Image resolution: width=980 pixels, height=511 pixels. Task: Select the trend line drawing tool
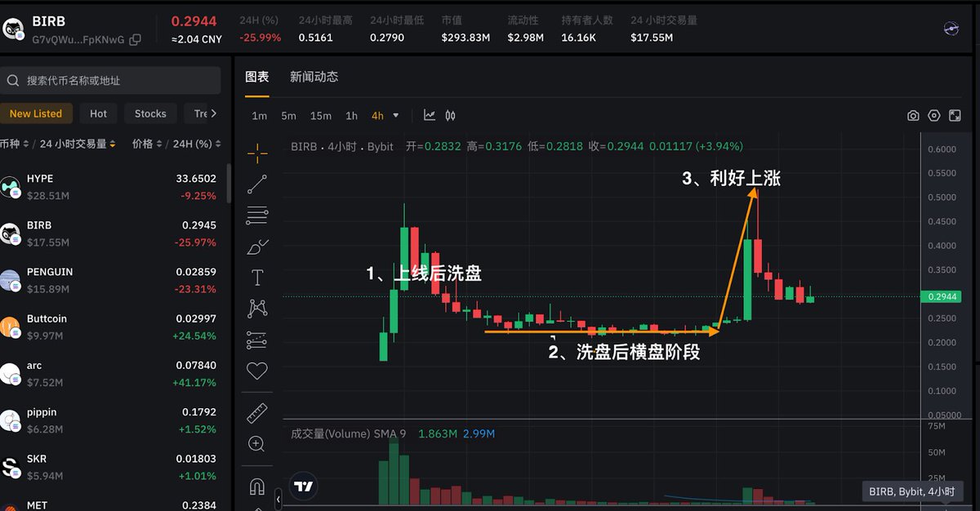pyautogui.click(x=257, y=184)
